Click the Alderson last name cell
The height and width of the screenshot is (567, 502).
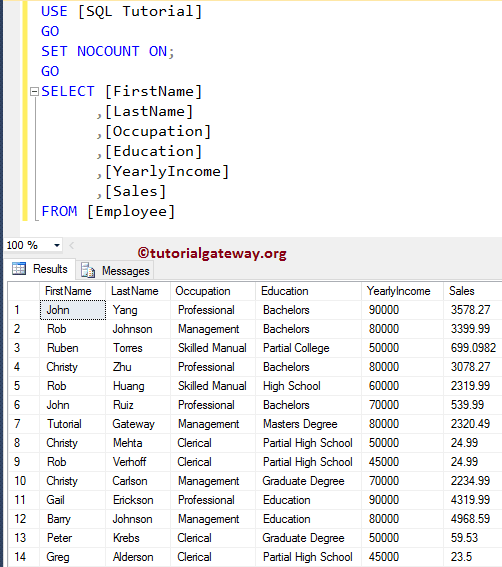coord(138,557)
